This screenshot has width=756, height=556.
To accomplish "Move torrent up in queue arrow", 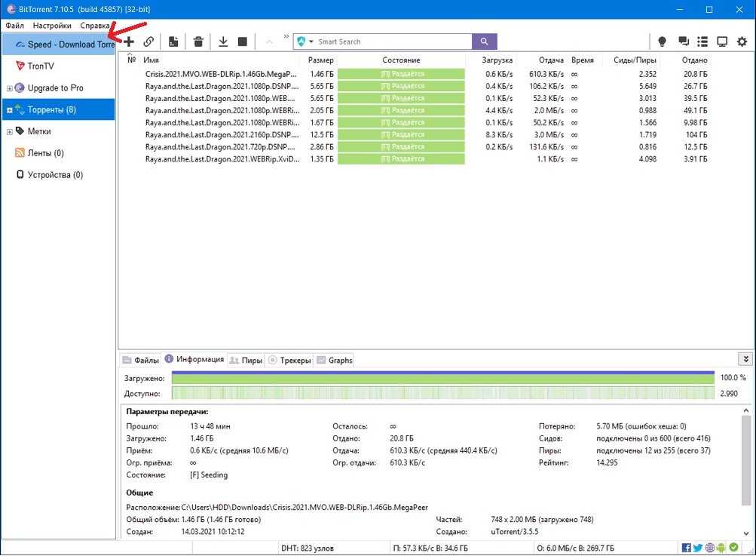I will point(269,42).
